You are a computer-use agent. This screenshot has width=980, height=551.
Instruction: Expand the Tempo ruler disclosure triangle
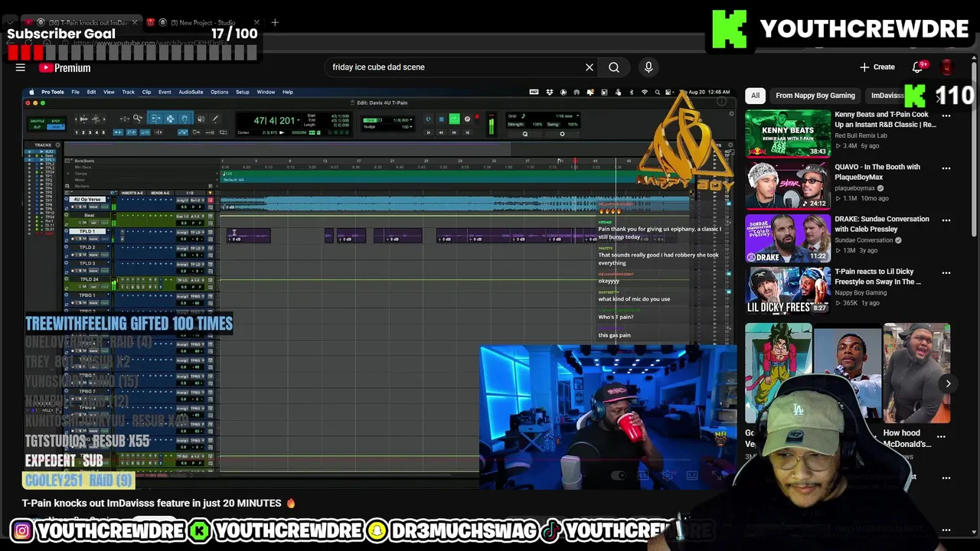coord(68,174)
